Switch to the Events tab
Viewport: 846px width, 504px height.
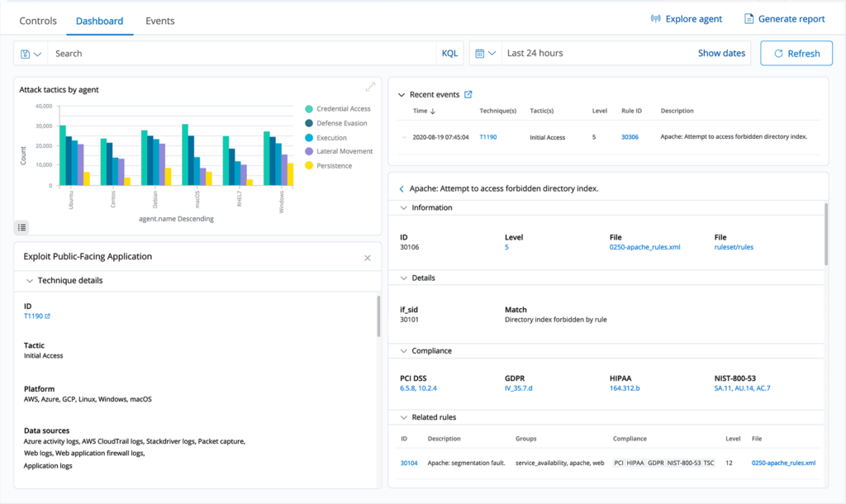pos(159,21)
